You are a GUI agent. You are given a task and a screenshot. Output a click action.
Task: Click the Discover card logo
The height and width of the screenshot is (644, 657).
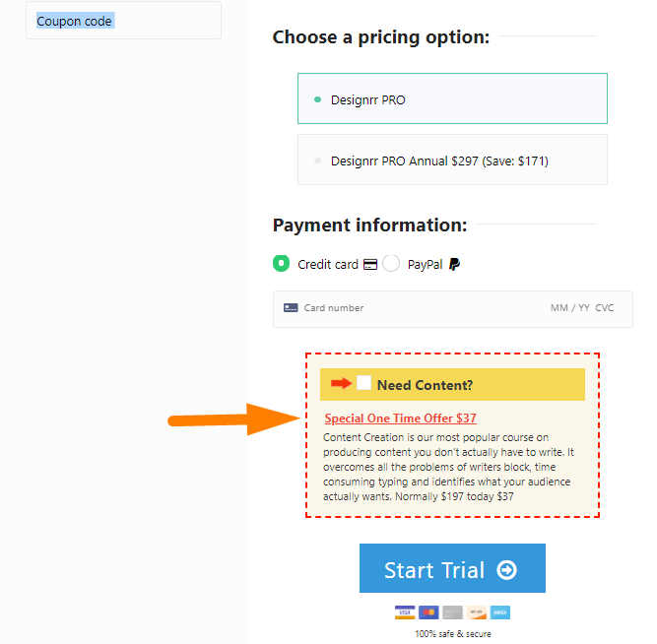pyautogui.click(x=477, y=612)
